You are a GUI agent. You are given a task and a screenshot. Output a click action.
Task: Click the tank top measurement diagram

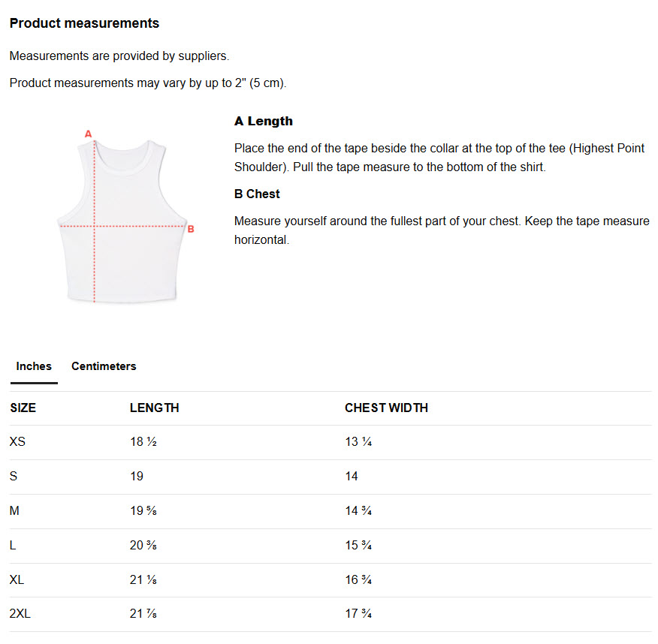tap(122, 218)
